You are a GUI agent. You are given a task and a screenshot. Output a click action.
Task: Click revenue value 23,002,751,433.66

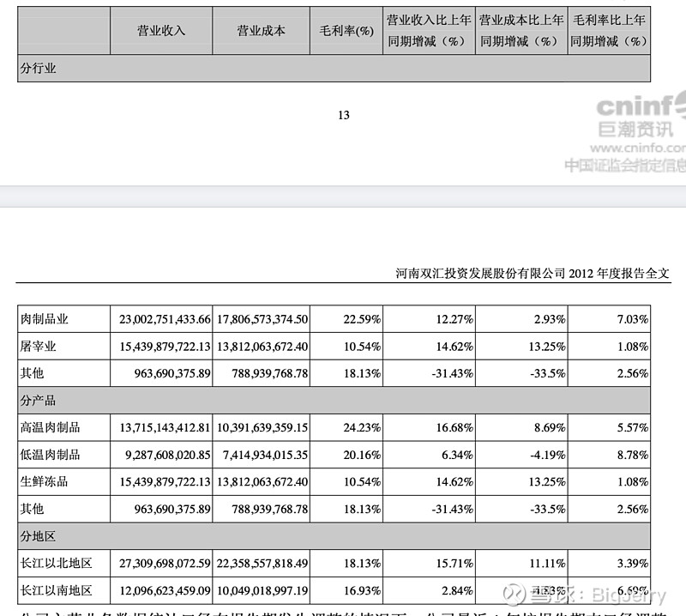click(x=165, y=319)
